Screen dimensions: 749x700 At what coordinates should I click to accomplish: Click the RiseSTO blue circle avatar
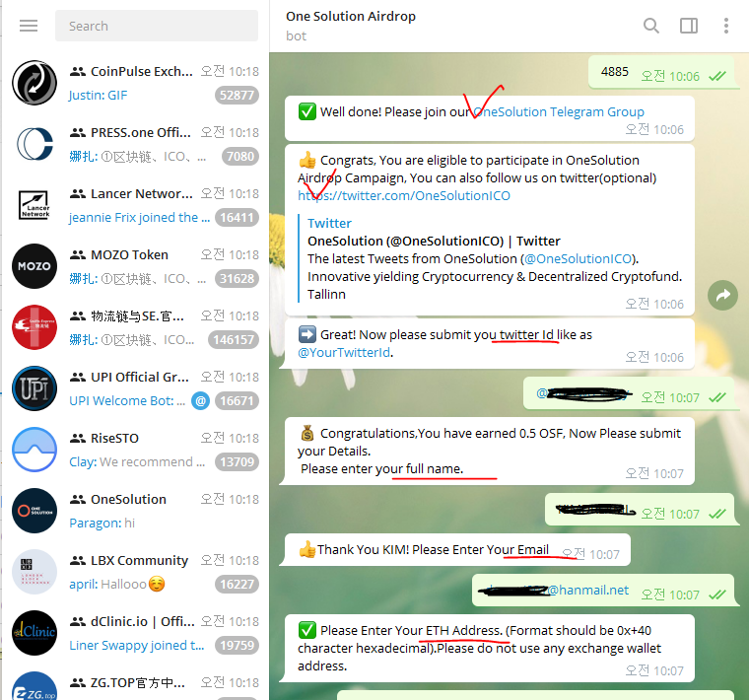pyautogui.click(x=34, y=450)
